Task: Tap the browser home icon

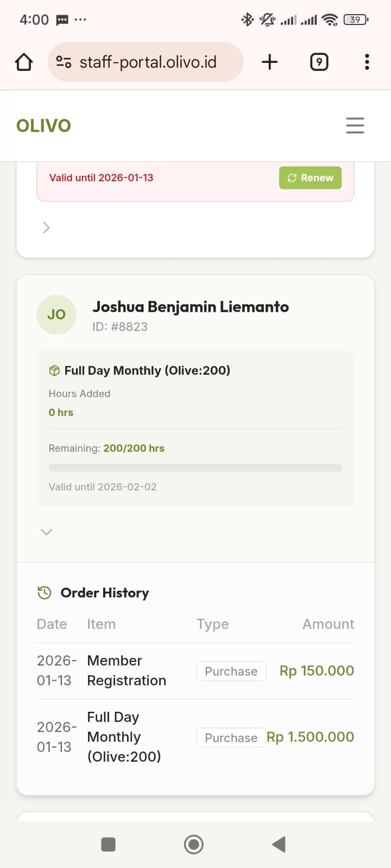Action: [24, 62]
